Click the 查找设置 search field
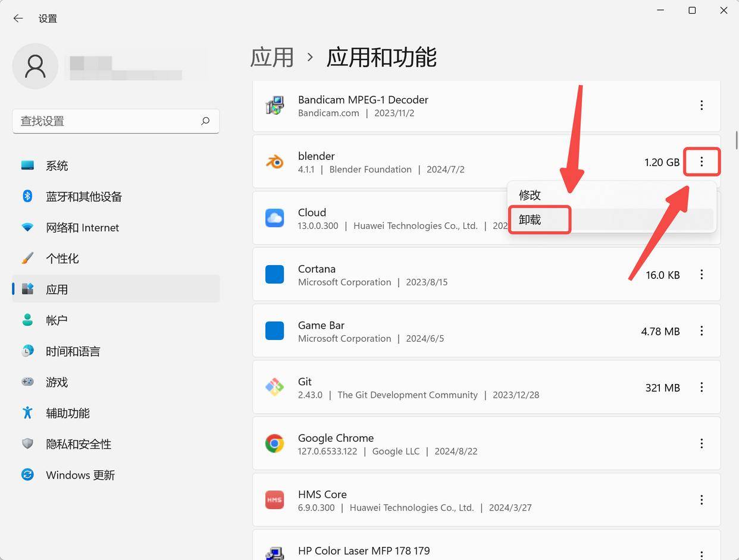The height and width of the screenshot is (560, 739). pyautogui.click(x=116, y=121)
